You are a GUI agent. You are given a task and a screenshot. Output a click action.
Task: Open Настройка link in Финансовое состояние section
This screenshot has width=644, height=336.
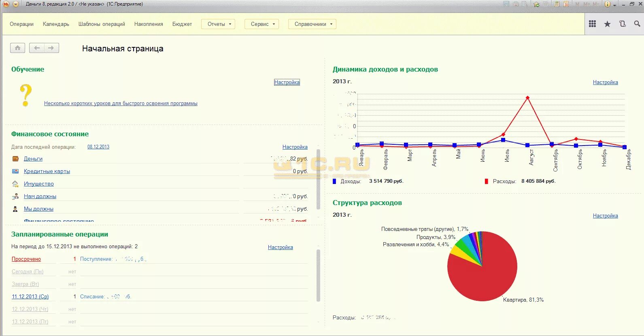pyautogui.click(x=295, y=147)
